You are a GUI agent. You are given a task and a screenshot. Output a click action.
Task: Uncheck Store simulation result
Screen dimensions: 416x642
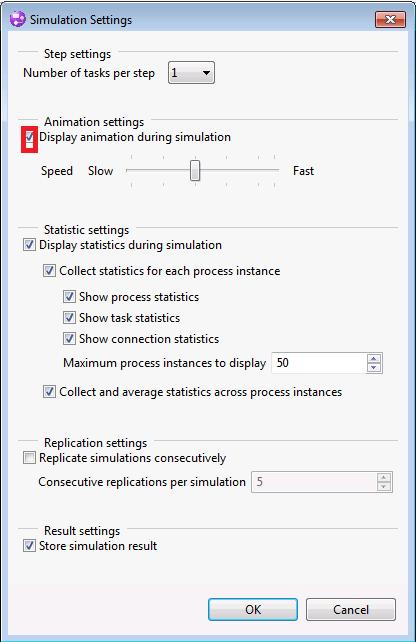coord(29,546)
